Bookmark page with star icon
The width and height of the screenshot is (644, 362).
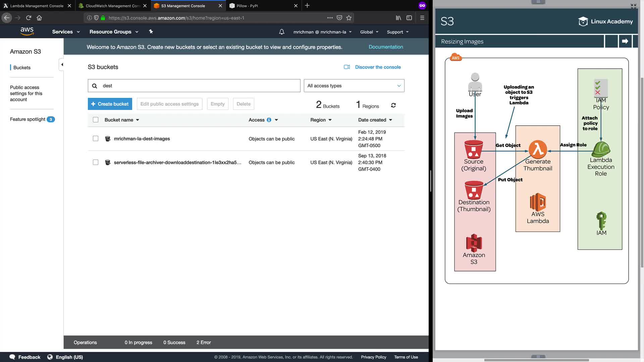[x=349, y=18]
